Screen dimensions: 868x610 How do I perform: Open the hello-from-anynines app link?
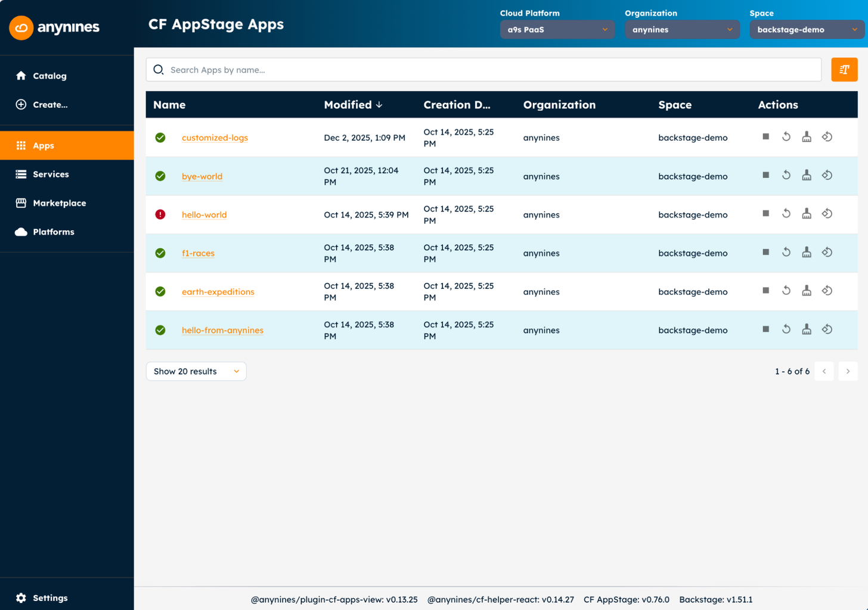(x=222, y=330)
